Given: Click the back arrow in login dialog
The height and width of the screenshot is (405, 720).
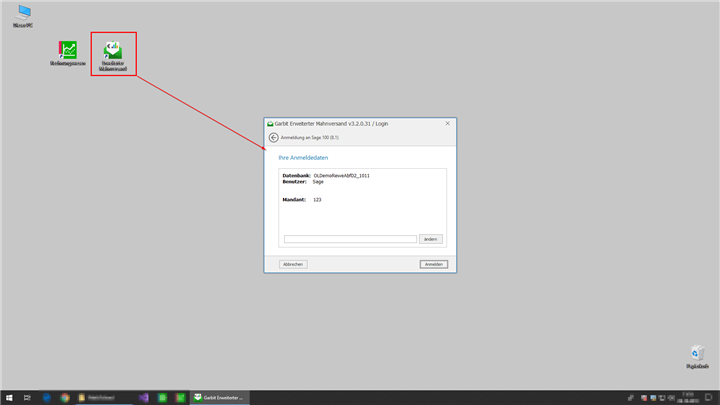Looking at the screenshot, I should click(273, 137).
